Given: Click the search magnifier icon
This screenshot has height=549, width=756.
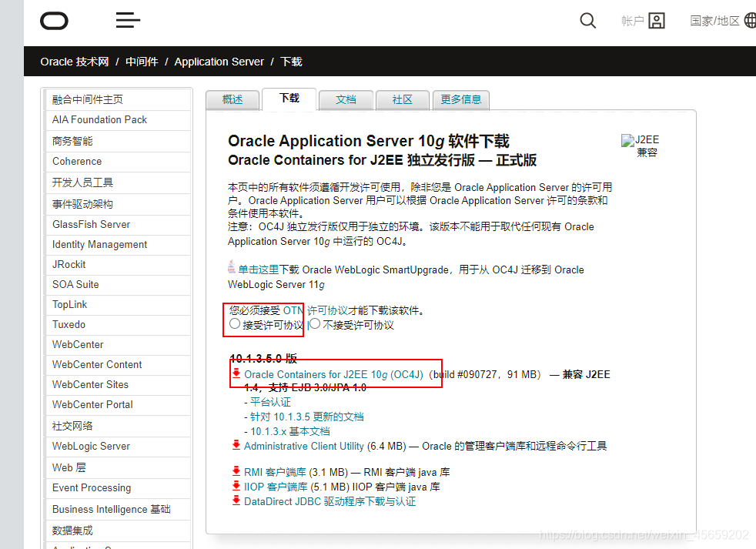Looking at the screenshot, I should click(x=587, y=21).
